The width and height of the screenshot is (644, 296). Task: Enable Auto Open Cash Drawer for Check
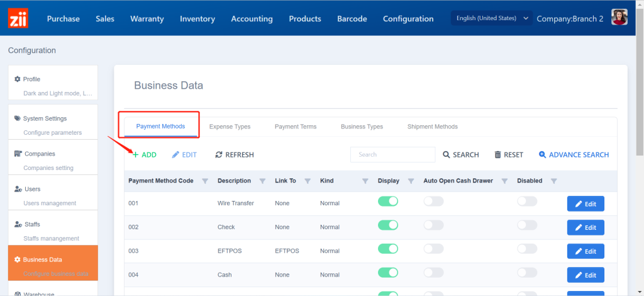point(433,225)
